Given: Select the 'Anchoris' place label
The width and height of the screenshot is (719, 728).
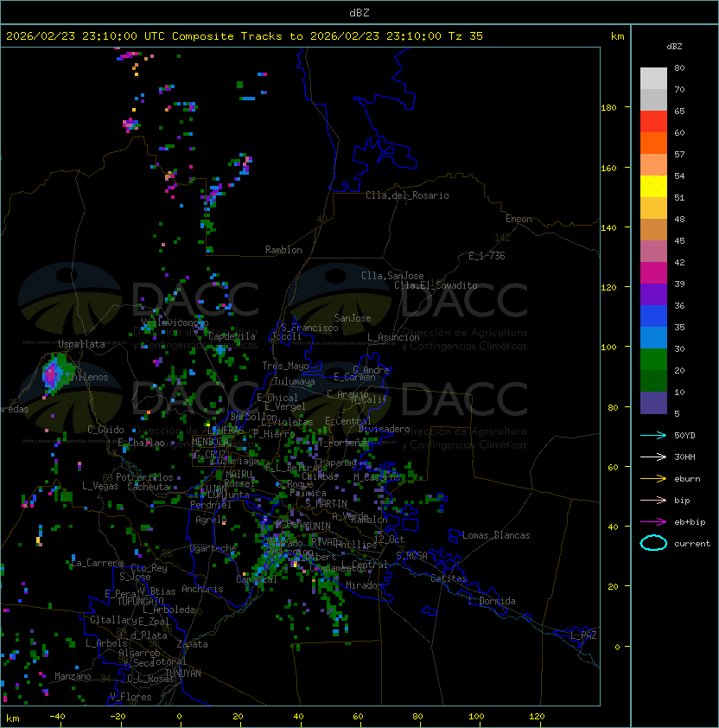Looking at the screenshot, I should point(202,589).
